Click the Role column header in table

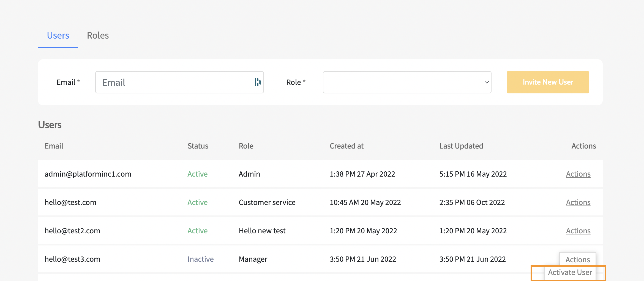[246, 146]
